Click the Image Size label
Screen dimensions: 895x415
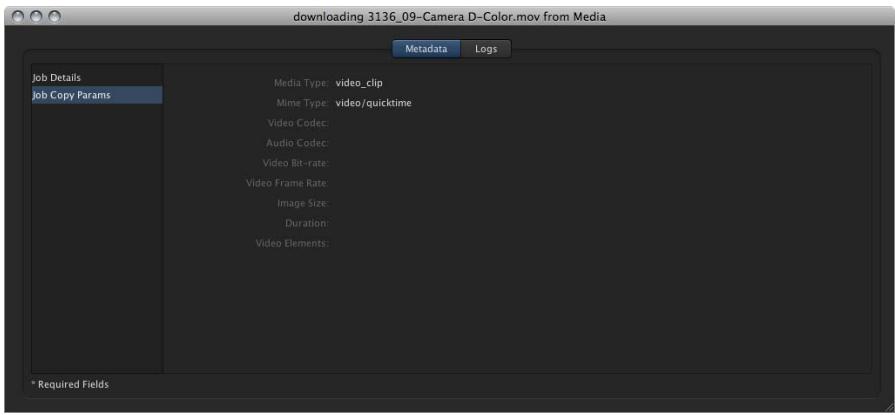pos(303,203)
